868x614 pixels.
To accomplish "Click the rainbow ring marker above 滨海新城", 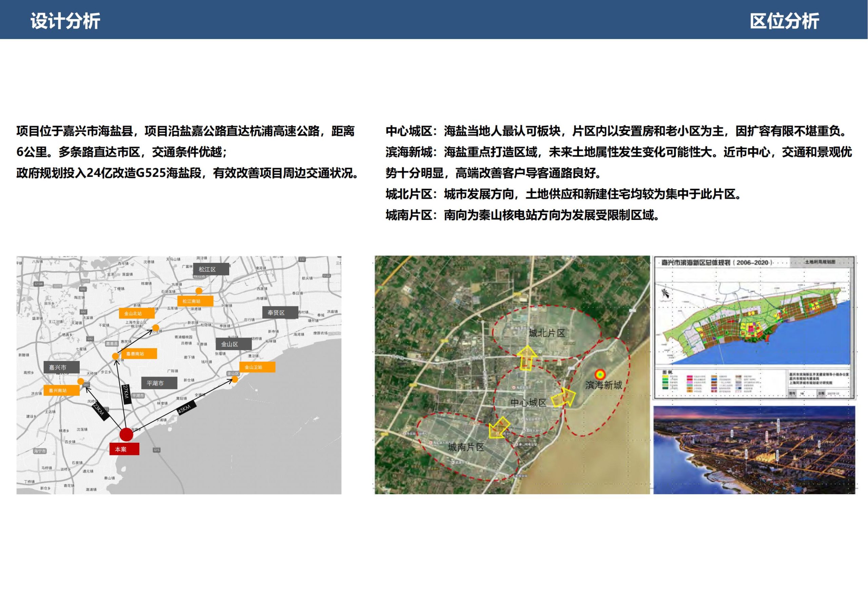I will 600,375.
